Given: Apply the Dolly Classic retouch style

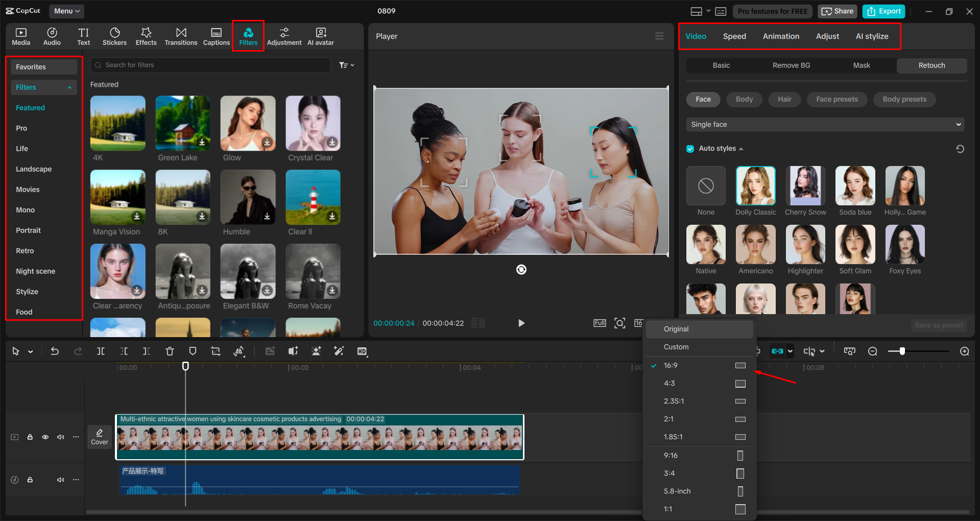Looking at the screenshot, I should tap(755, 185).
